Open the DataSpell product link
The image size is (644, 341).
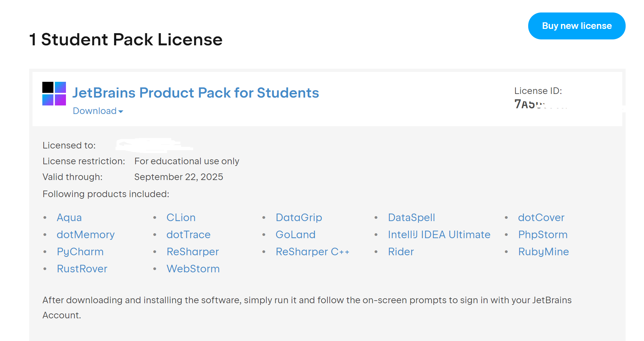coord(411,217)
